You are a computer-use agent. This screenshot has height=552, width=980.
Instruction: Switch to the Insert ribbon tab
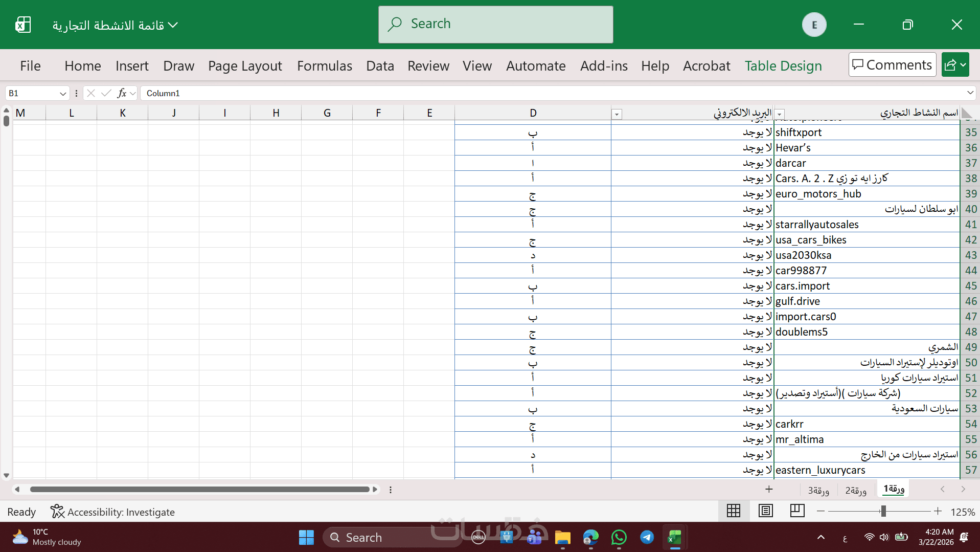pos(132,65)
